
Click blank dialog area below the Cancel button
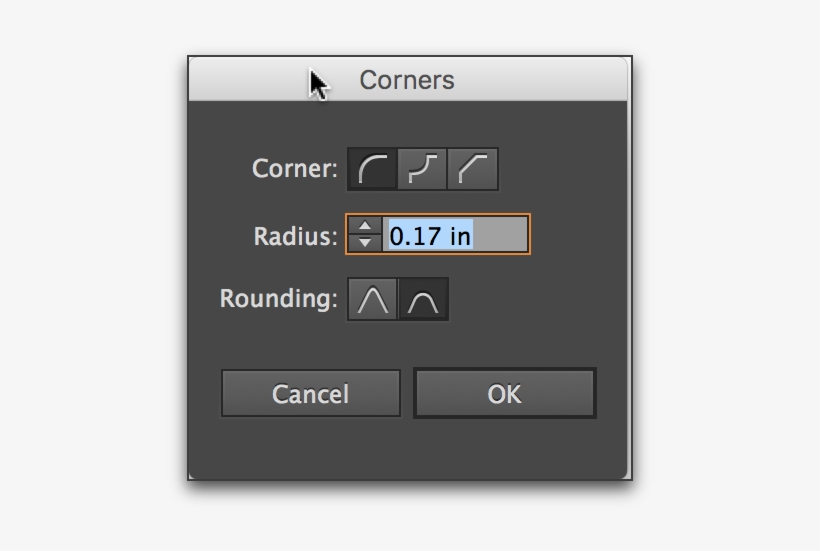[x=310, y=448]
